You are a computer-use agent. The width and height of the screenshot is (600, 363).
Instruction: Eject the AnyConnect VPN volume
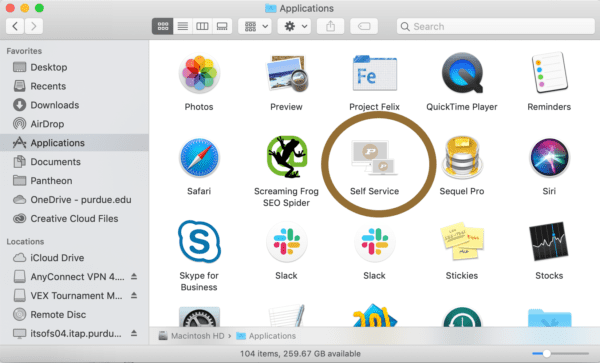[134, 276]
